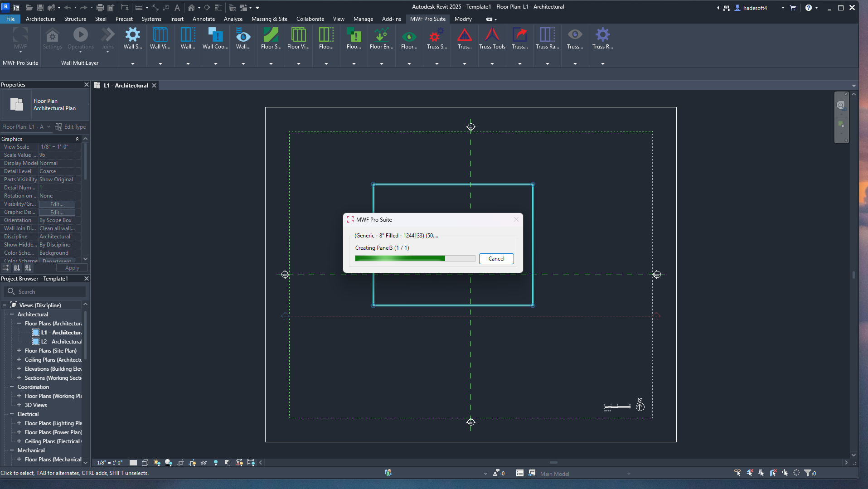Click the Print icon in quick access toolbar
Screen dimensions: 868x489
(100, 8)
